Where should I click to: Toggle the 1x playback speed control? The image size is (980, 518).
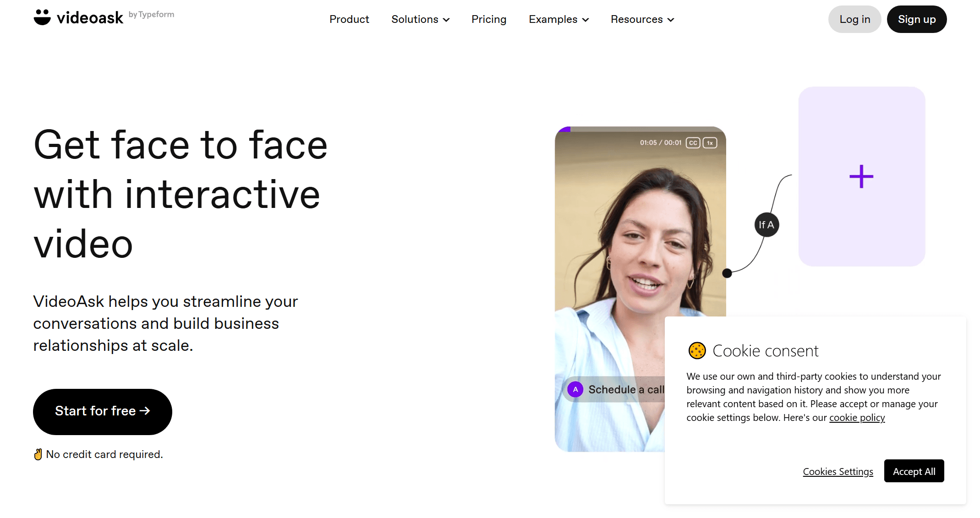coord(710,143)
